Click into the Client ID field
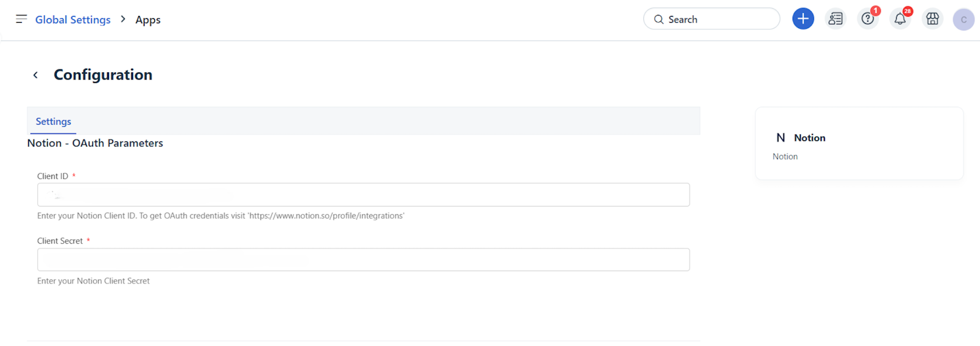Image resolution: width=980 pixels, height=346 pixels. [x=363, y=195]
